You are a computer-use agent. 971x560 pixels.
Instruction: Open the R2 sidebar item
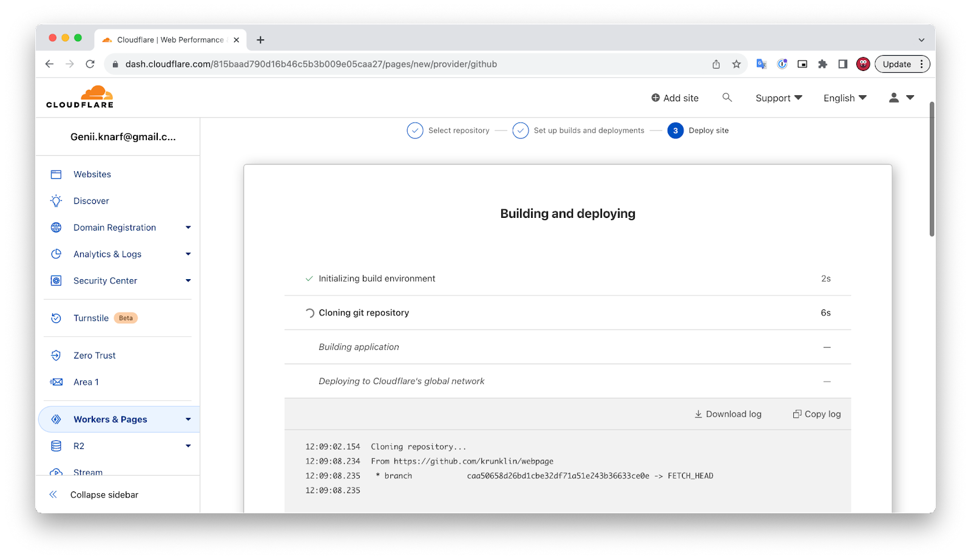click(x=79, y=446)
